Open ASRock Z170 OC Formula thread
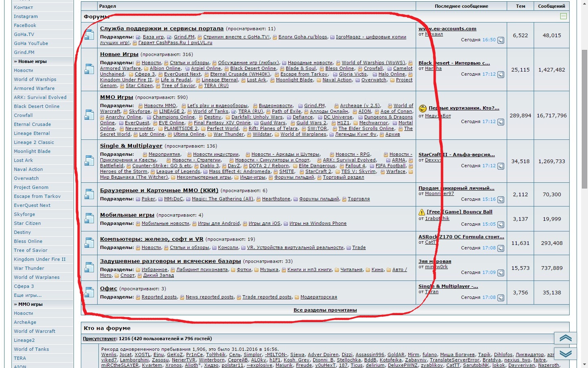The width and height of the screenshot is (588, 368). [461, 237]
